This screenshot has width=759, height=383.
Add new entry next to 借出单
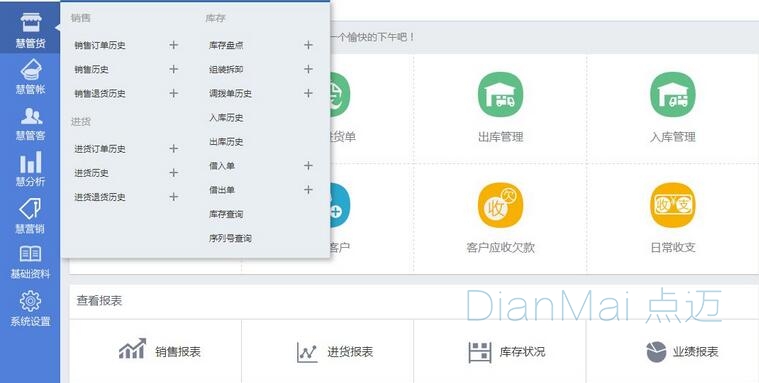pos(308,190)
